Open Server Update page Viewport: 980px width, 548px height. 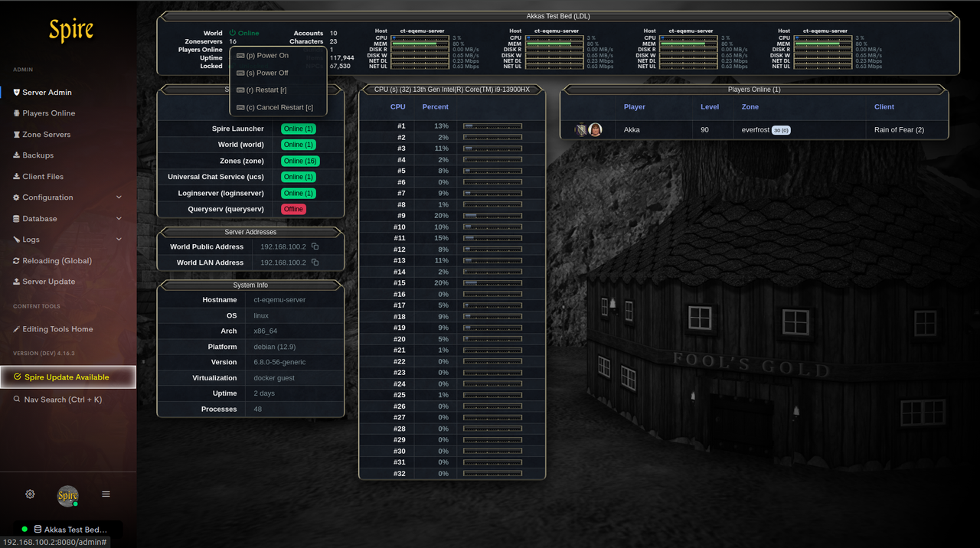pyautogui.click(x=67, y=282)
